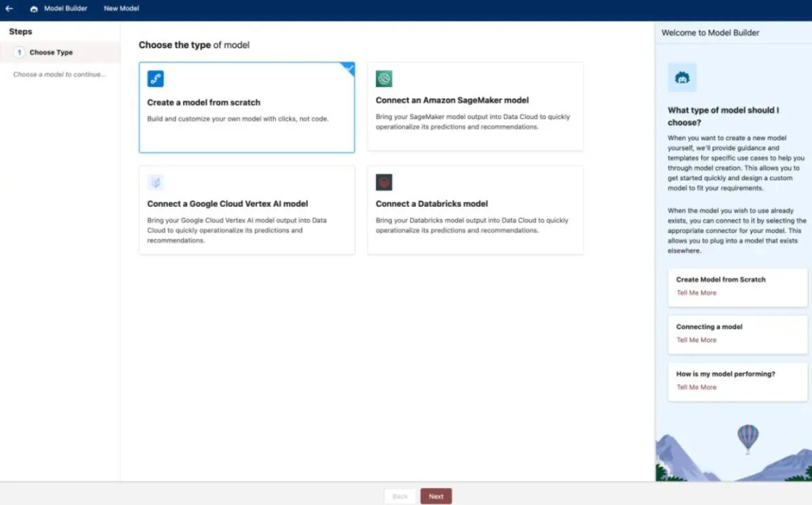Pick Connect a Google Cloud Vertex AI model

[246, 210]
